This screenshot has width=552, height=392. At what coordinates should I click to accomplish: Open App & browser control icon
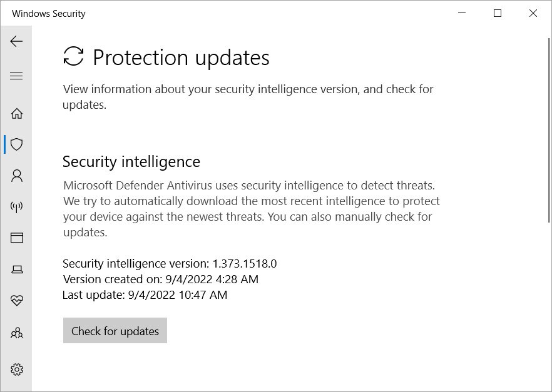point(17,238)
